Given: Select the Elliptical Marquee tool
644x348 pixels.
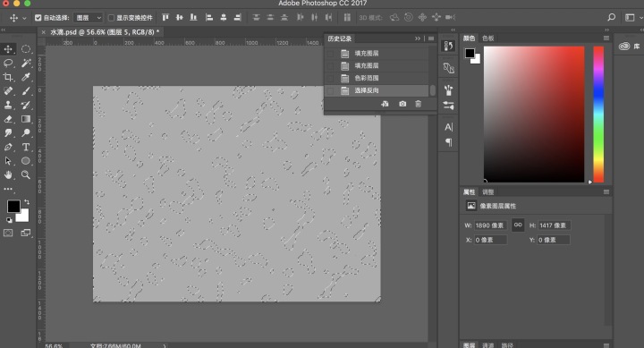Looking at the screenshot, I should pyautogui.click(x=26, y=49).
